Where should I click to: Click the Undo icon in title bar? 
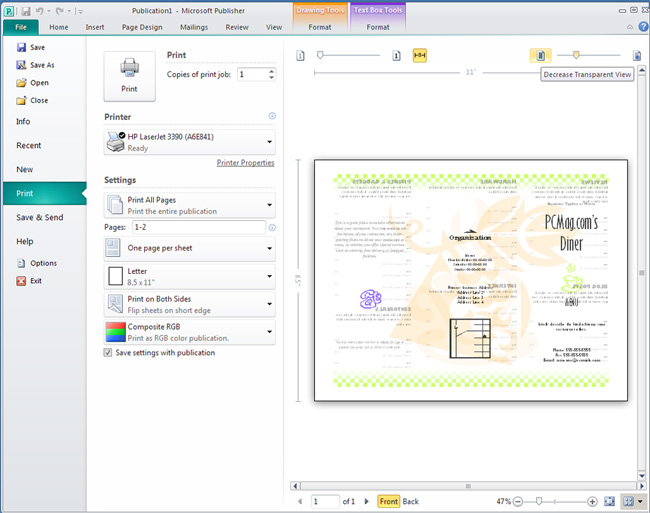point(39,11)
